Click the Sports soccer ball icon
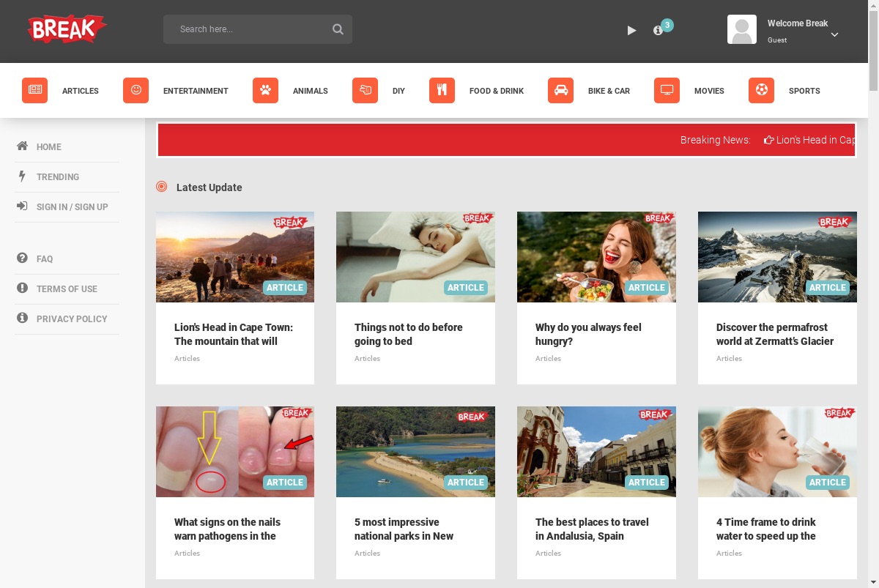The height and width of the screenshot is (588, 879). click(x=761, y=90)
